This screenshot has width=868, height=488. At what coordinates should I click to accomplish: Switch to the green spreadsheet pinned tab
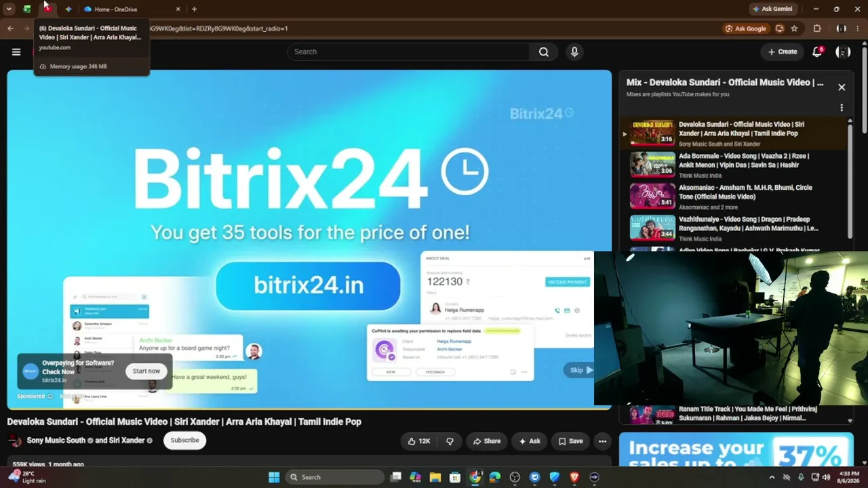tap(27, 9)
